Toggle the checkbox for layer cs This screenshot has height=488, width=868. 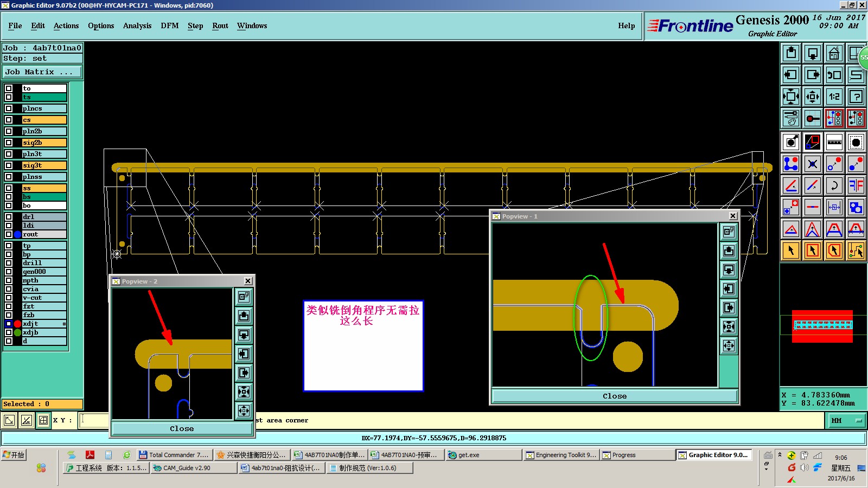9,120
